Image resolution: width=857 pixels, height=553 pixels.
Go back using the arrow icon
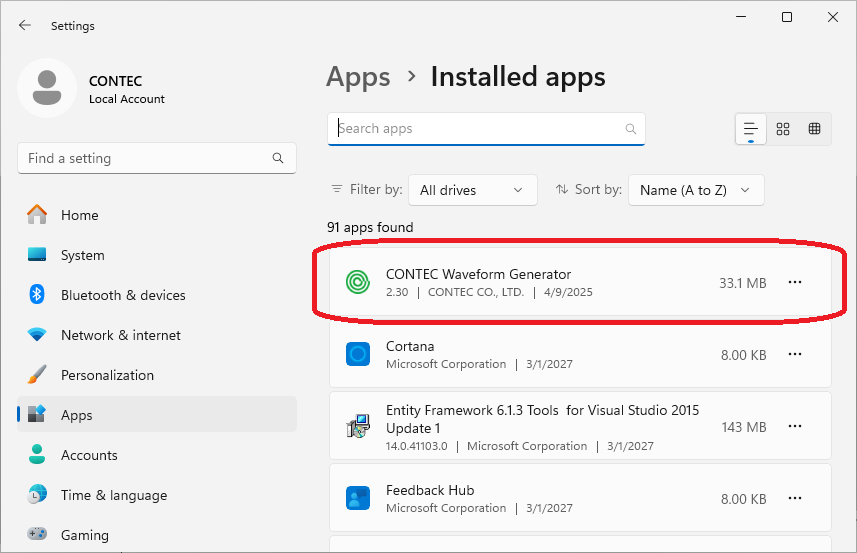click(25, 25)
